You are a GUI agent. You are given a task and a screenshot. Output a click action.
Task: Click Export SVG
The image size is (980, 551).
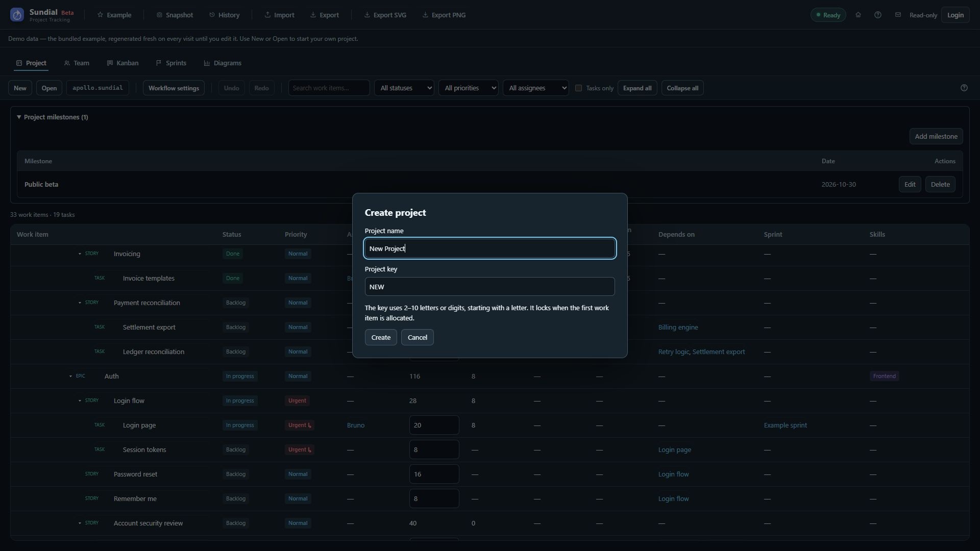click(385, 15)
